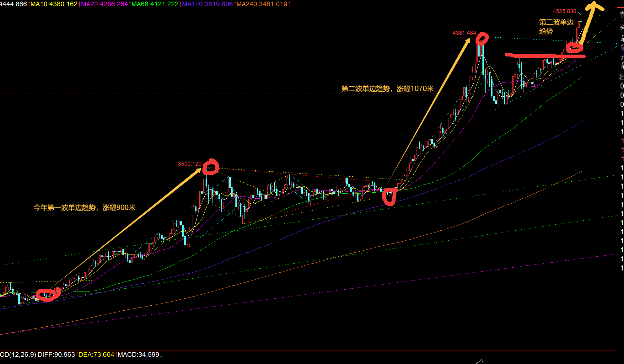Click the green MA66 indicator label
The image size is (624, 364).
pos(155,4)
